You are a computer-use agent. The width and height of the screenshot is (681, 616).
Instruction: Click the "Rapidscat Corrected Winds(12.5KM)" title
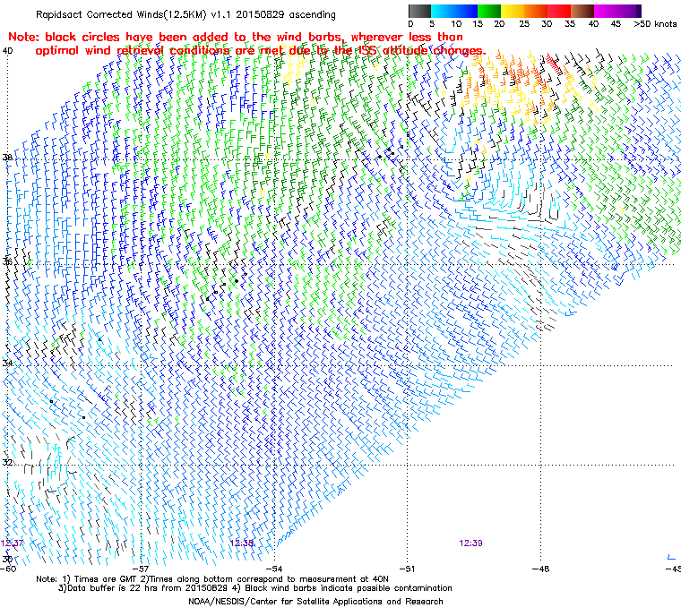point(121,14)
